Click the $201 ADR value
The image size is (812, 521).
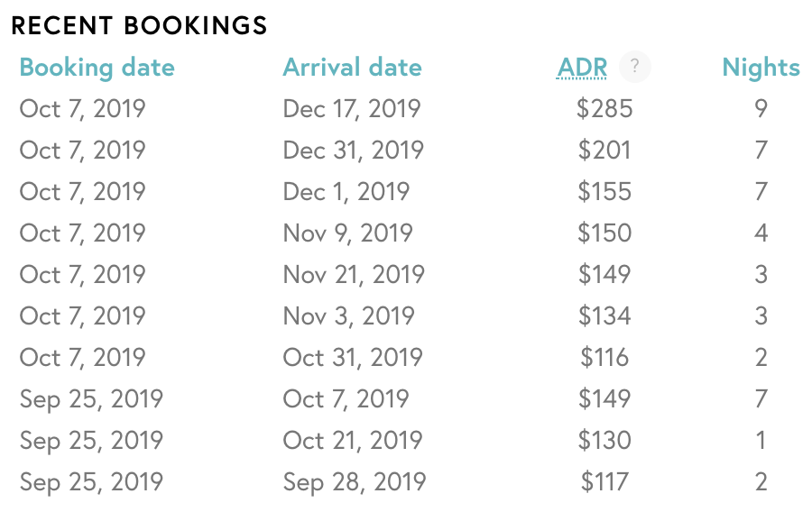tap(604, 150)
